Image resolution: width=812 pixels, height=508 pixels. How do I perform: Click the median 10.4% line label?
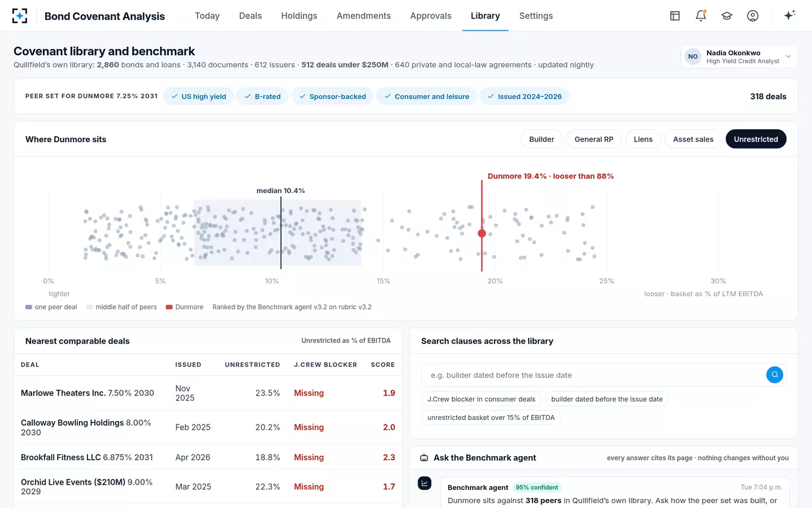pos(281,191)
